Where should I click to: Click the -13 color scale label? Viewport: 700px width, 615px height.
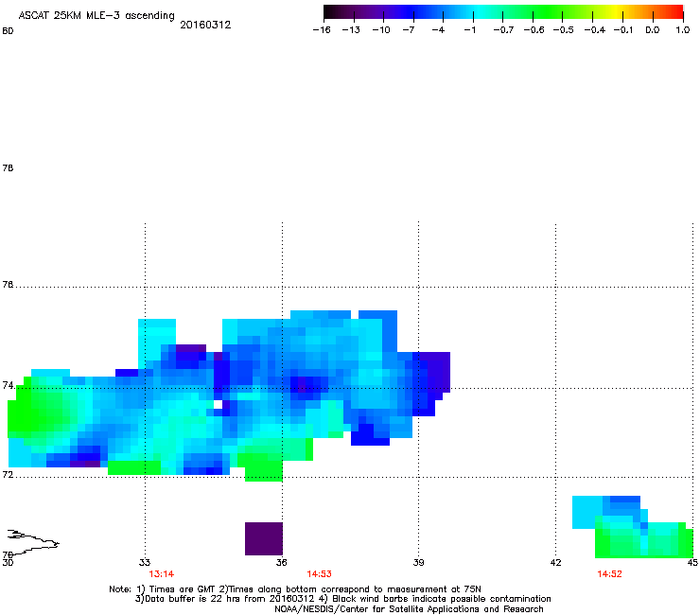[351, 30]
